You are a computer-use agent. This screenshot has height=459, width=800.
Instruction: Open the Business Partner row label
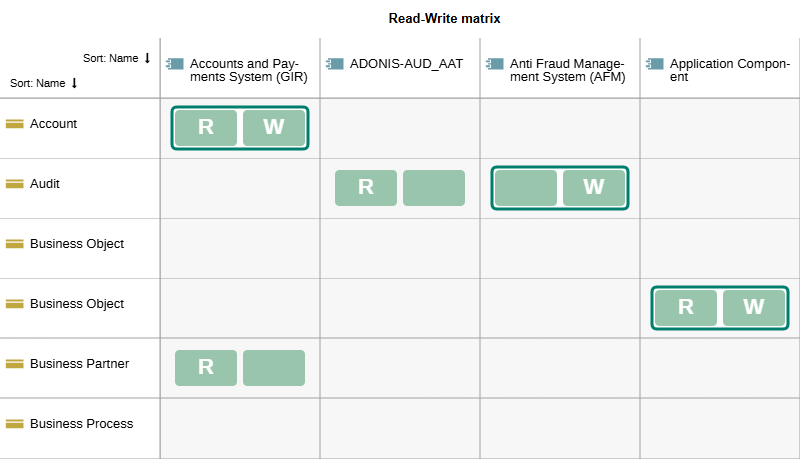[79, 364]
